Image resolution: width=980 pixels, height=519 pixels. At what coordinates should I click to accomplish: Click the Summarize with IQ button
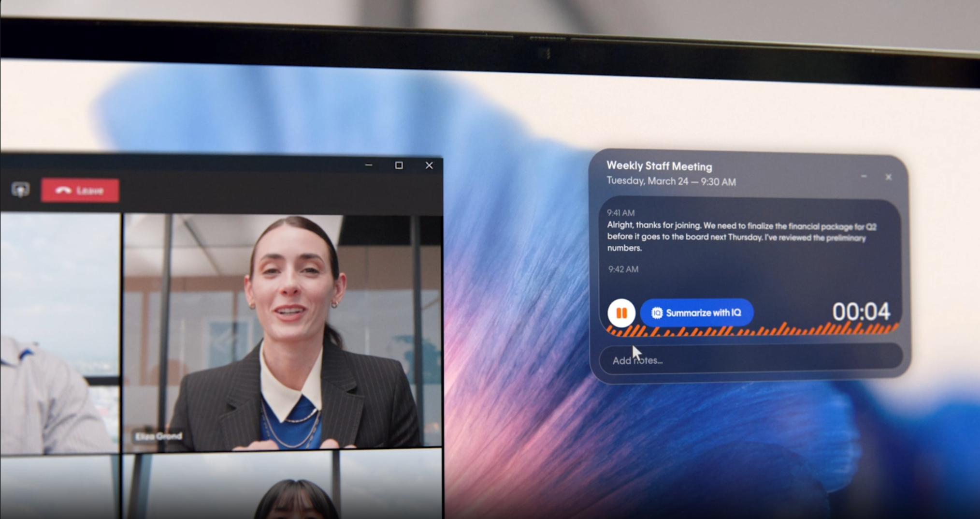[696, 313]
